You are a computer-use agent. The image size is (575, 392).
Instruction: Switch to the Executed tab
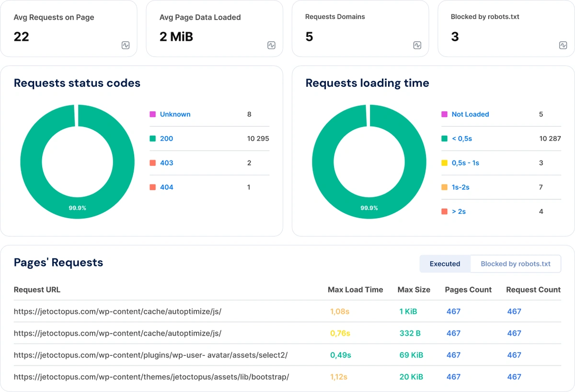tap(445, 264)
